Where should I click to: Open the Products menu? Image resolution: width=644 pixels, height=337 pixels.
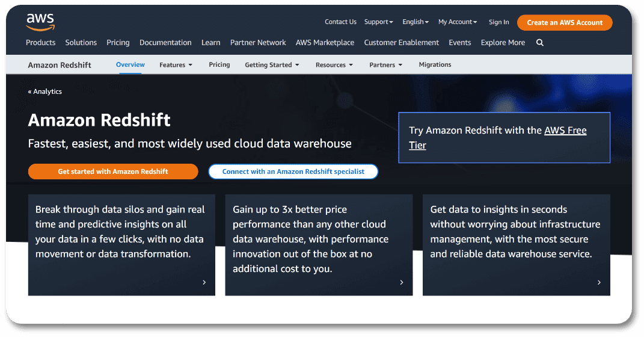pos(41,42)
